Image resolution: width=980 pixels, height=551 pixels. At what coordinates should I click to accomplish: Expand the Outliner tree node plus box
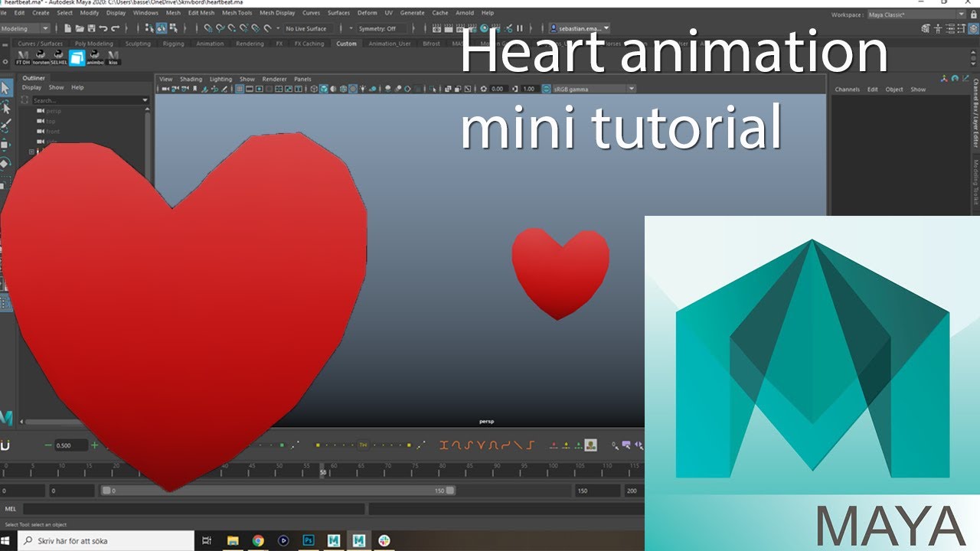(31, 152)
